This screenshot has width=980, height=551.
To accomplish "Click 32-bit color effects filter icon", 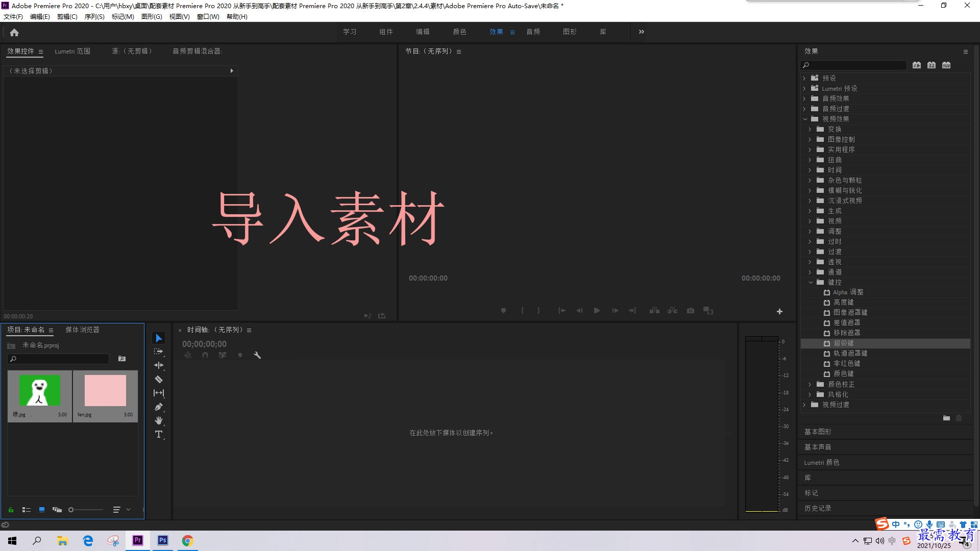I will [x=932, y=65].
